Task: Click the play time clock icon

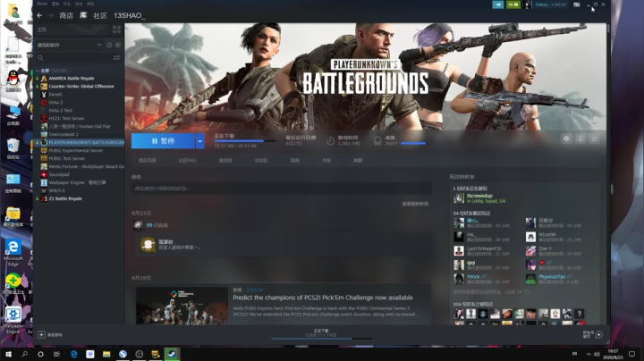Action: [330, 140]
